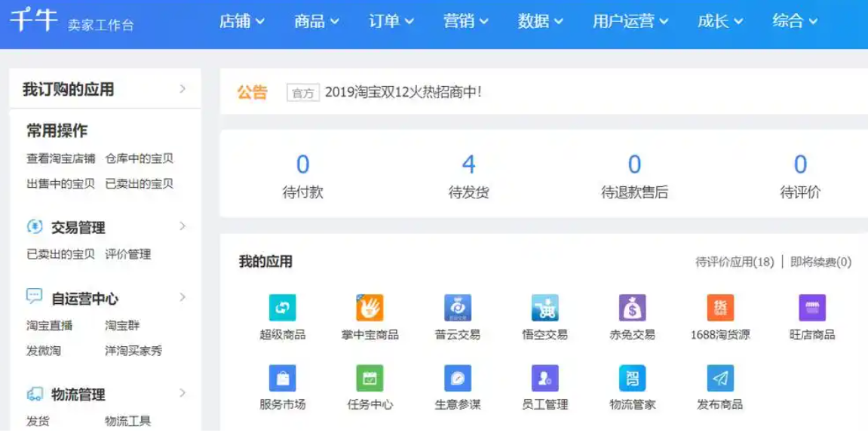
Task: Expand the 数据 top menu
Action: pos(540,21)
